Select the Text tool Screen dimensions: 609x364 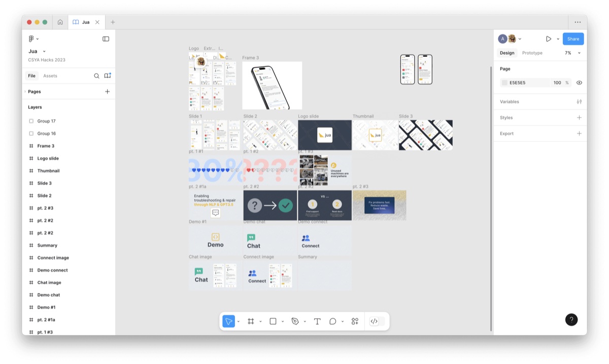tap(317, 321)
